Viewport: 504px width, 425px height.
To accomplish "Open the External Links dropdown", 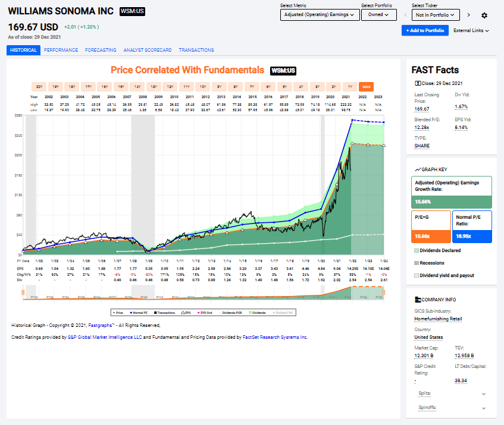I will [x=471, y=30].
